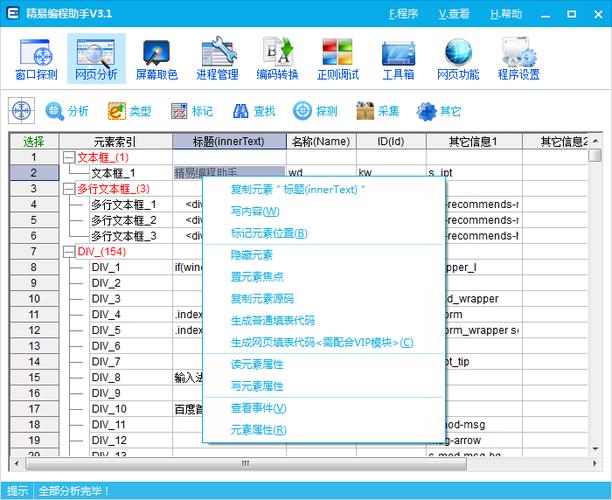Collapse the 多行文本框_(3) tree node
Image resolution: width=612 pixels, height=500 pixels.
[69, 189]
